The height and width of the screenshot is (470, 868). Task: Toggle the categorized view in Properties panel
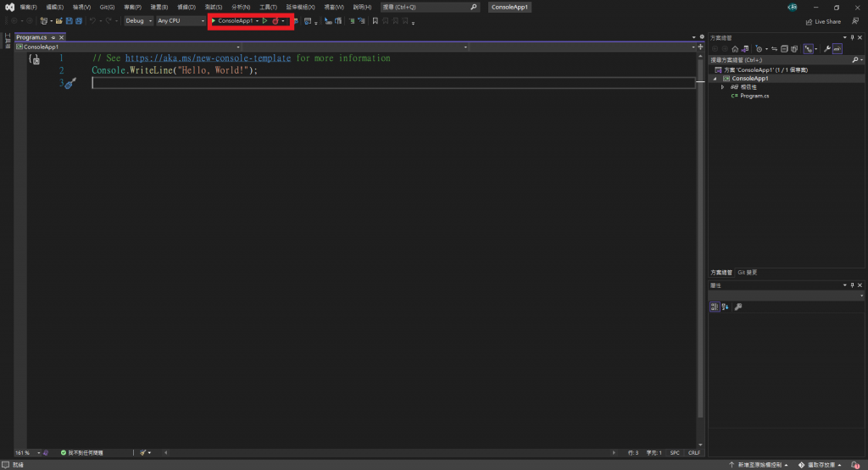[715, 307]
